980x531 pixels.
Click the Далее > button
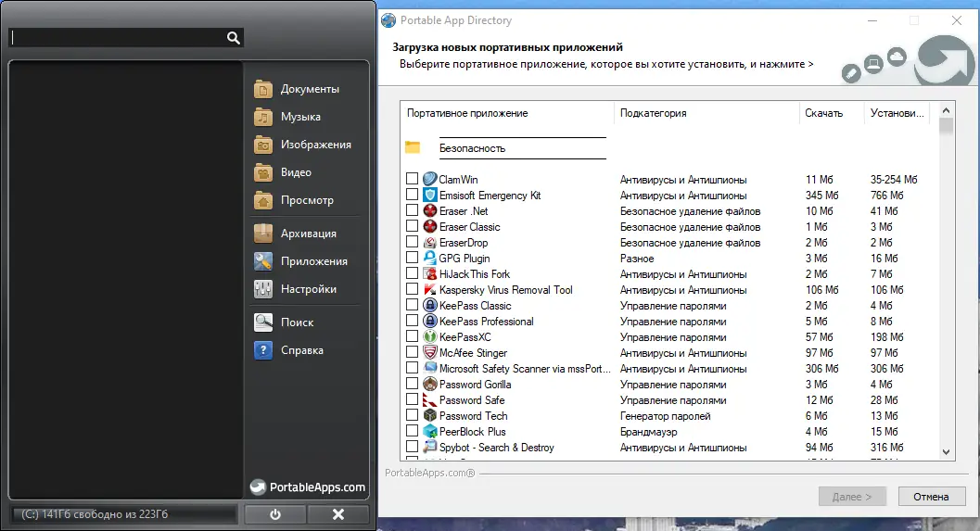tap(852, 497)
